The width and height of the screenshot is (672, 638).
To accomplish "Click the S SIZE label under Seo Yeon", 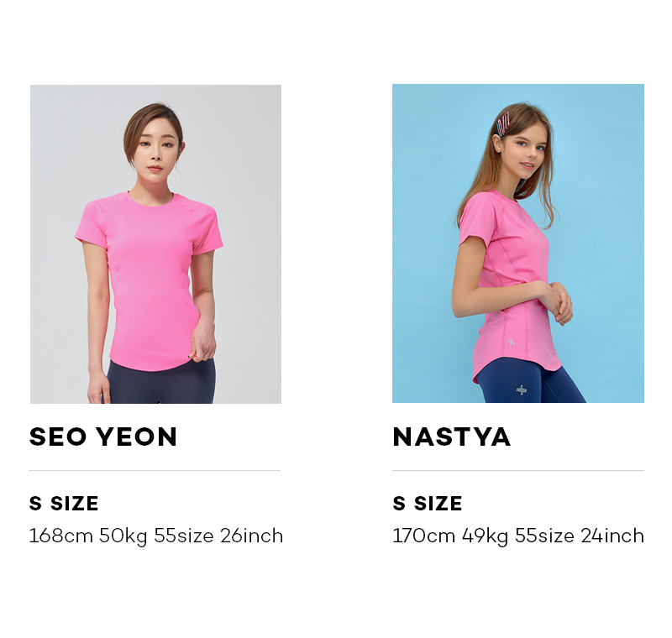I will (64, 503).
